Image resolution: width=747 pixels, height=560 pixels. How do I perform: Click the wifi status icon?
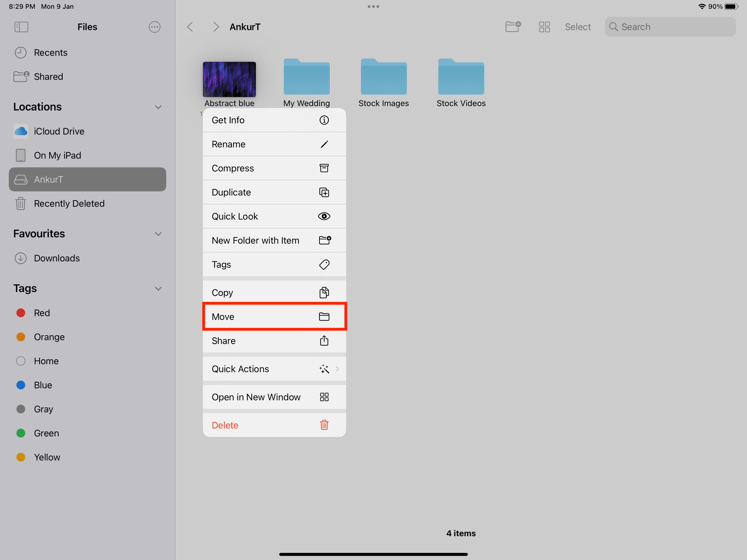click(702, 6)
